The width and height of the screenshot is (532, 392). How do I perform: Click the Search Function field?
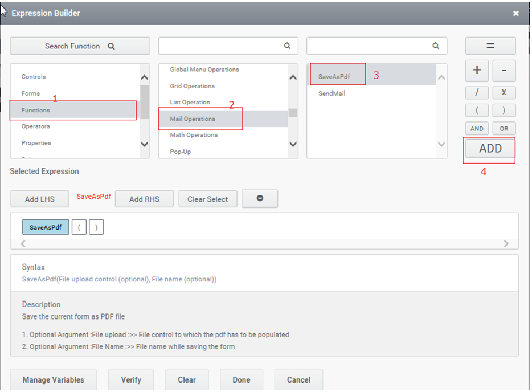tap(80, 46)
